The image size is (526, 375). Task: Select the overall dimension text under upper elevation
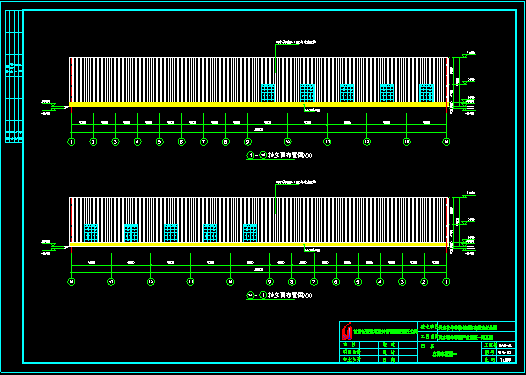pyautogui.click(x=258, y=129)
